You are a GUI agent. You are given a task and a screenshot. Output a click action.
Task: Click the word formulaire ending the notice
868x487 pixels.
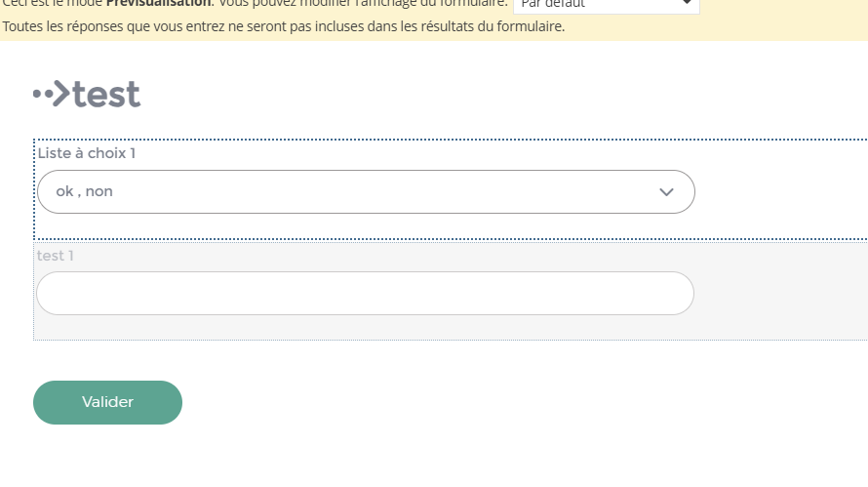click(x=530, y=26)
